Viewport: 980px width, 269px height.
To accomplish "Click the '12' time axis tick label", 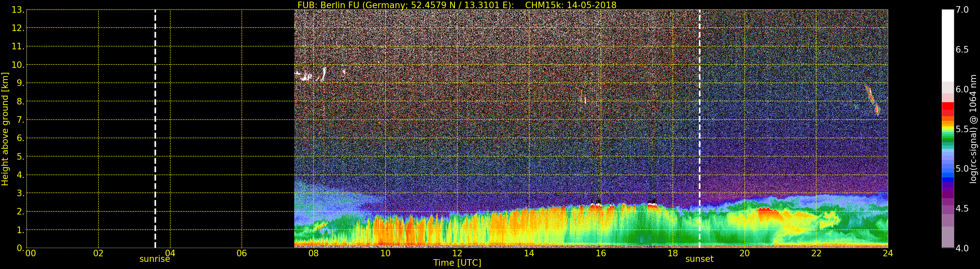I will pyautogui.click(x=457, y=253).
